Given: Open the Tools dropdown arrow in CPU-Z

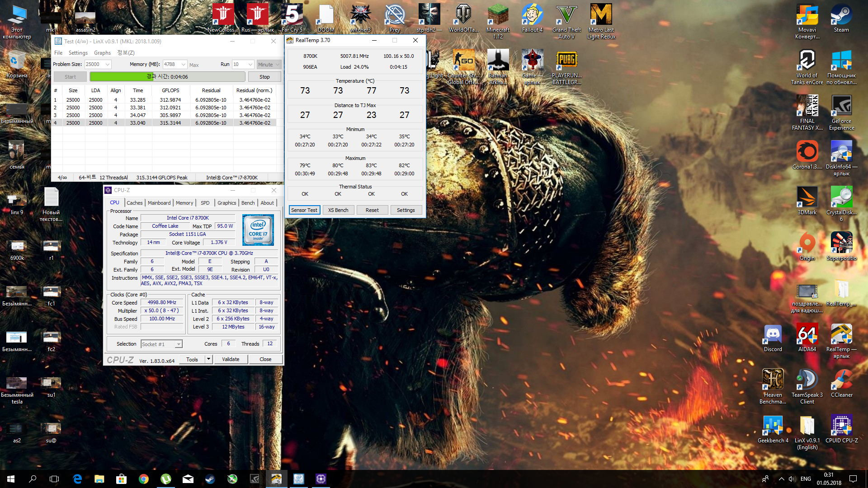Looking at the screenshot, I should coord(208,359).
